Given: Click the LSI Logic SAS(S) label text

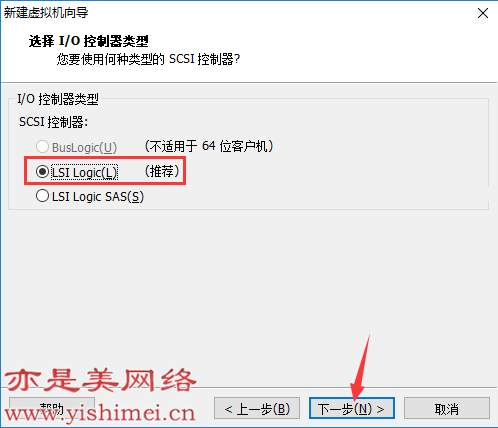Looking at the screenshot, I should coord(98,197).
